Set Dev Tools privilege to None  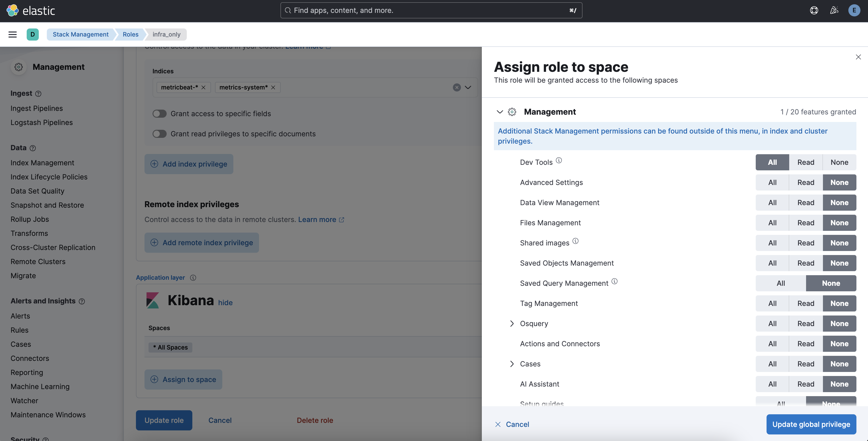tap(839, 162)
